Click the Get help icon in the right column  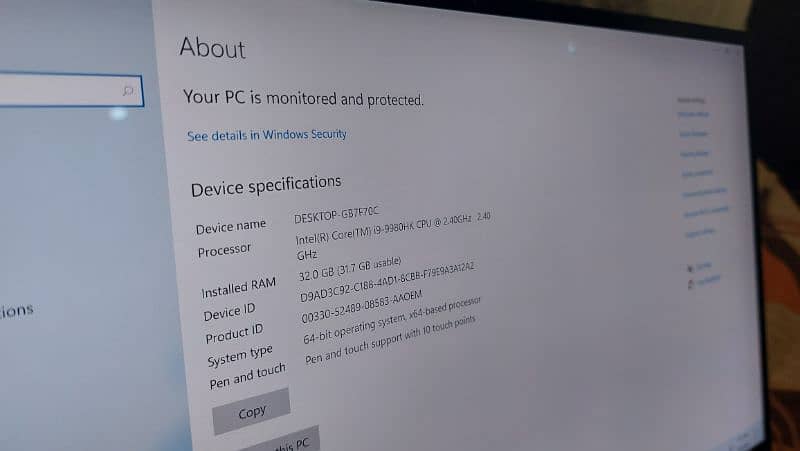pyautogui.click(x=690, y=268)
